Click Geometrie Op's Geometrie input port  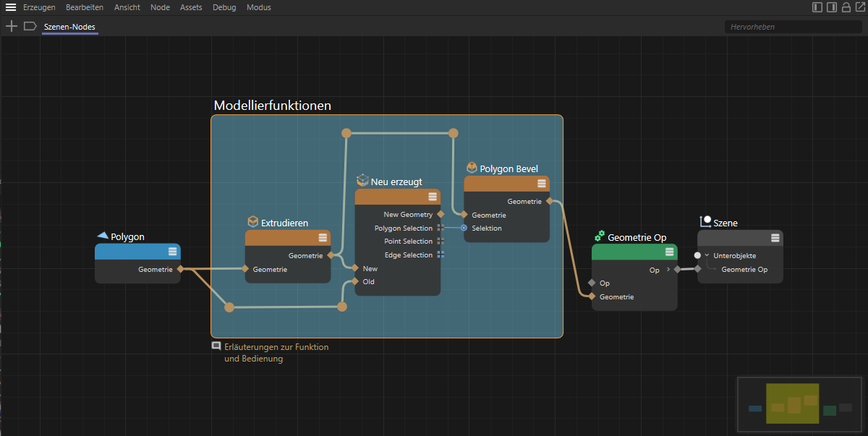[592, 296]
